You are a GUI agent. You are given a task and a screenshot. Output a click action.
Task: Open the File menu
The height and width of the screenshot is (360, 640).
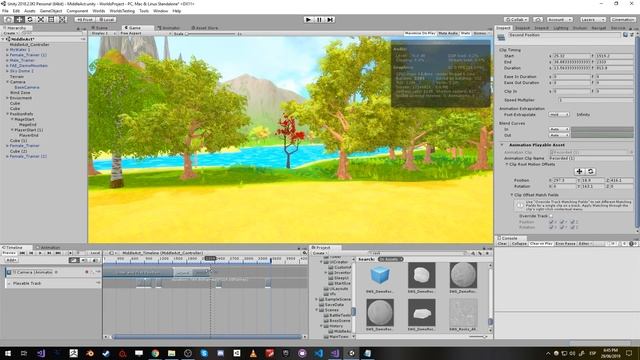(x=5, y=11)
